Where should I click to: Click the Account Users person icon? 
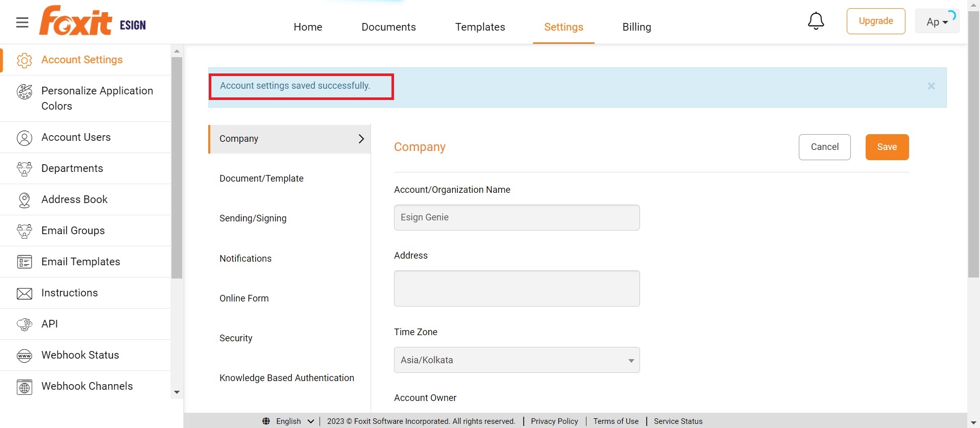(x=24, y=138)
